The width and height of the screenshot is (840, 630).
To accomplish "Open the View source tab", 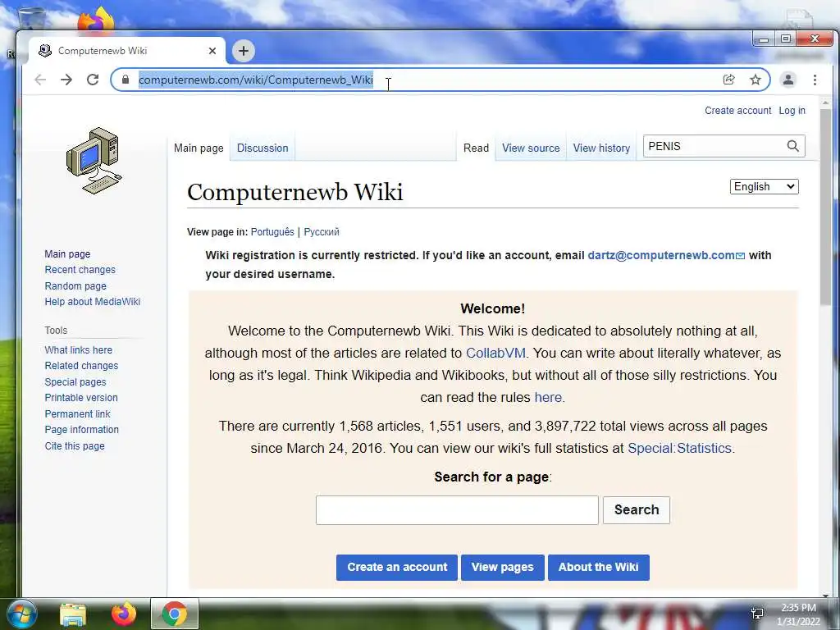I will click(531, 148).
